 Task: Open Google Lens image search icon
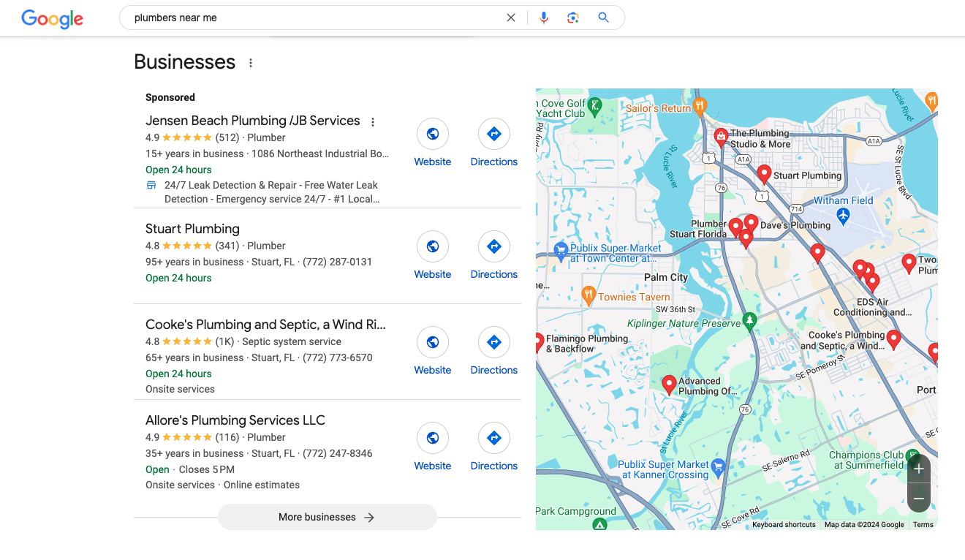[x=573, y=18]
